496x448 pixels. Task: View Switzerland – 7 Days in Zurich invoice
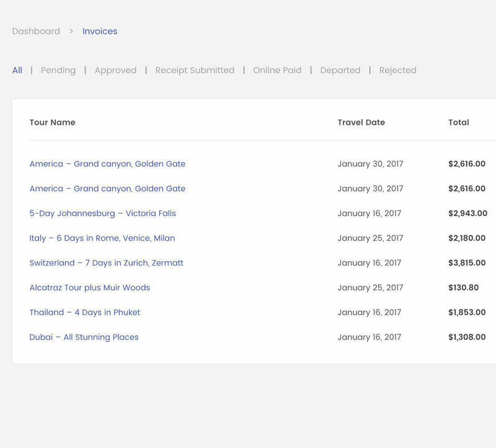pos(106,263)
